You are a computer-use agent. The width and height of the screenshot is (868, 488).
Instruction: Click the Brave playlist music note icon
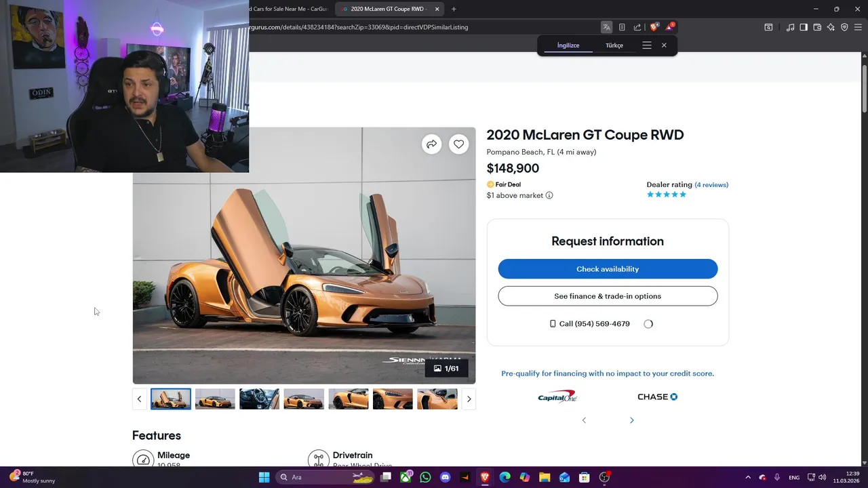tap(790, 27)
